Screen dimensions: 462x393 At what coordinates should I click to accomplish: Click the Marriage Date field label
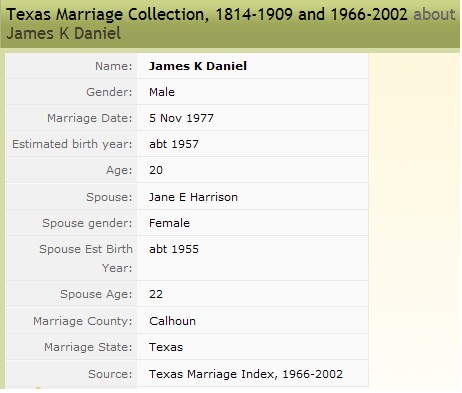(90, 118)
